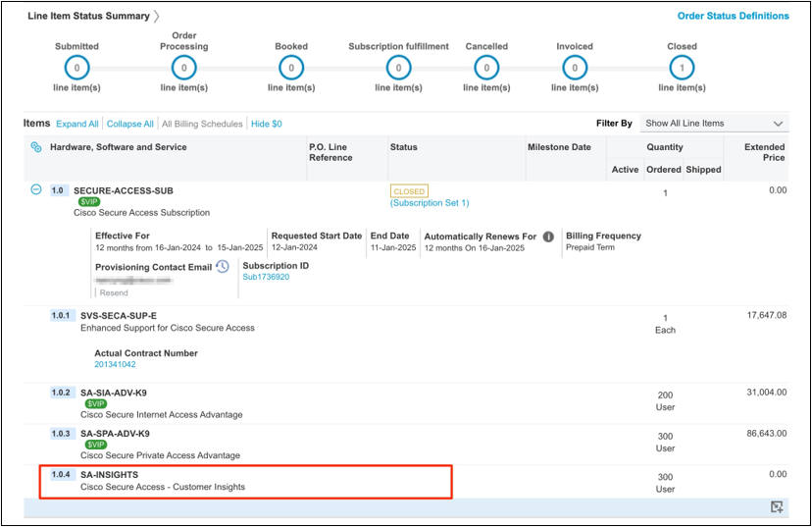The image size is (812, 527).
Task: Click the Status column header
Action: click(x=403, y=147)
